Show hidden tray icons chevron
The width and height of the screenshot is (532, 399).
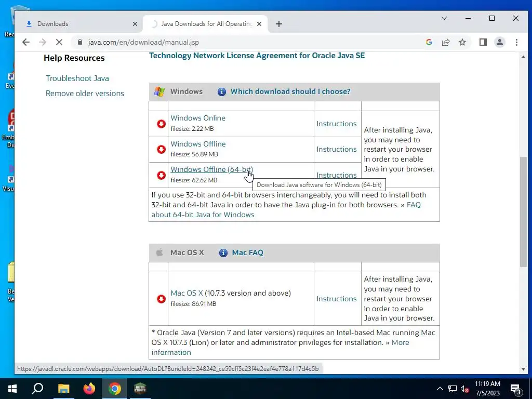click(x=440, y=389)
